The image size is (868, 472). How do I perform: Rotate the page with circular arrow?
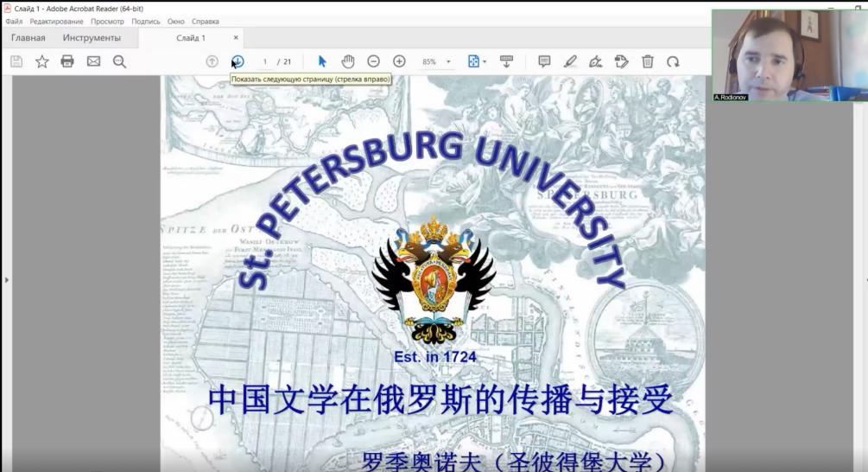point(673,61)
